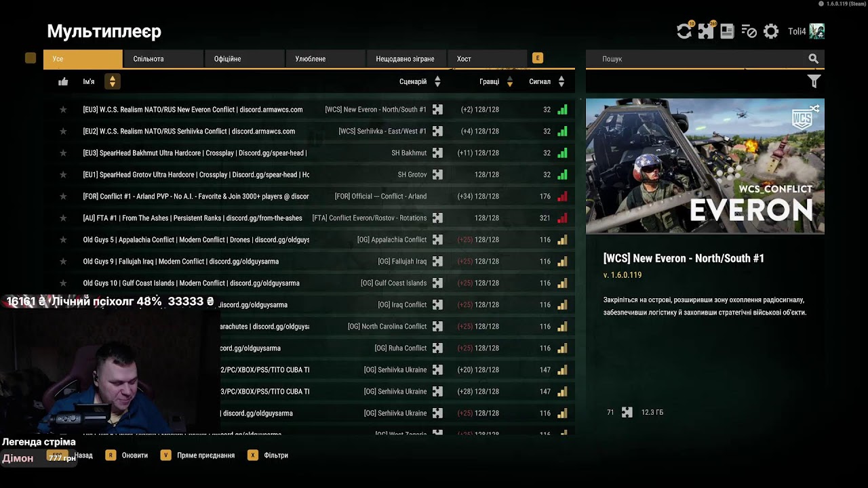The height and width of the screenshot is (488, 868).
Task: Click mods icon on WCS New Everon row
Action: click(437, 110)
